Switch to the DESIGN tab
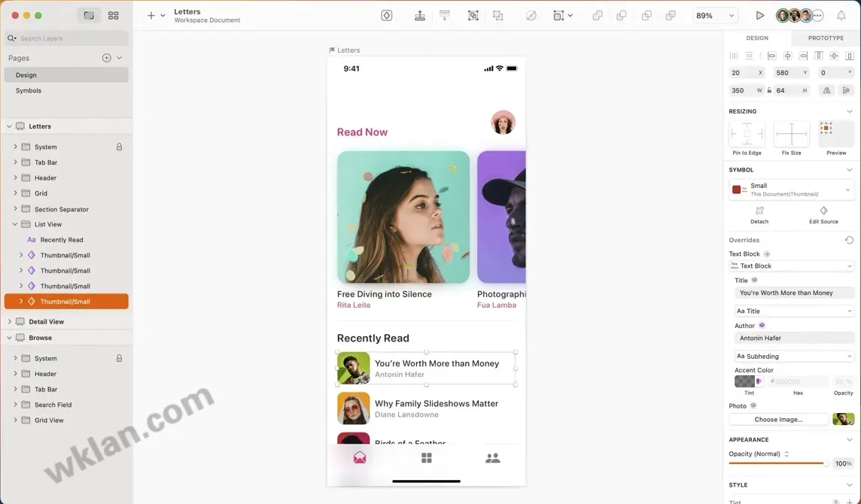 [756, 38]
